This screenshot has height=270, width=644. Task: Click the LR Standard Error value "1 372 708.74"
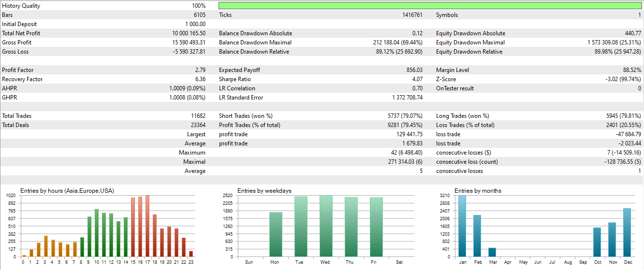[407, 98]
